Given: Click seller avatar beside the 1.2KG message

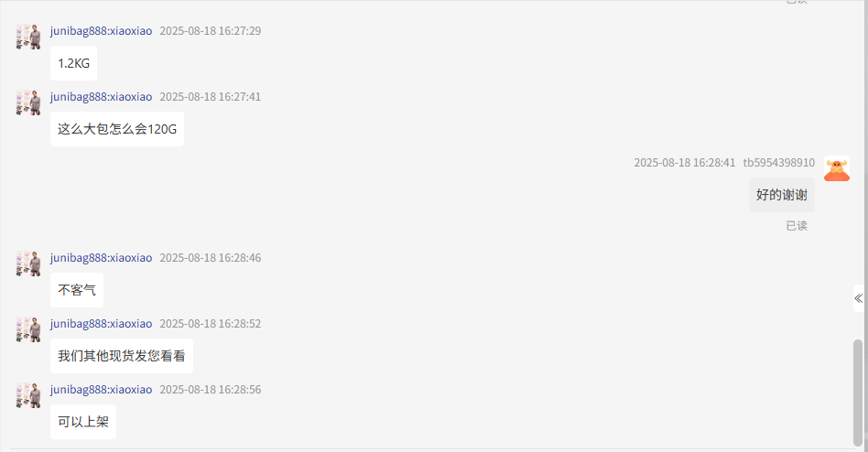Looking at the screenshot, I should click(28, 38).
